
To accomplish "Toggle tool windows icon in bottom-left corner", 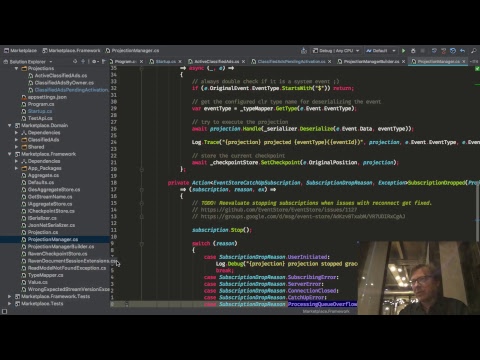I will pos(4,311).
